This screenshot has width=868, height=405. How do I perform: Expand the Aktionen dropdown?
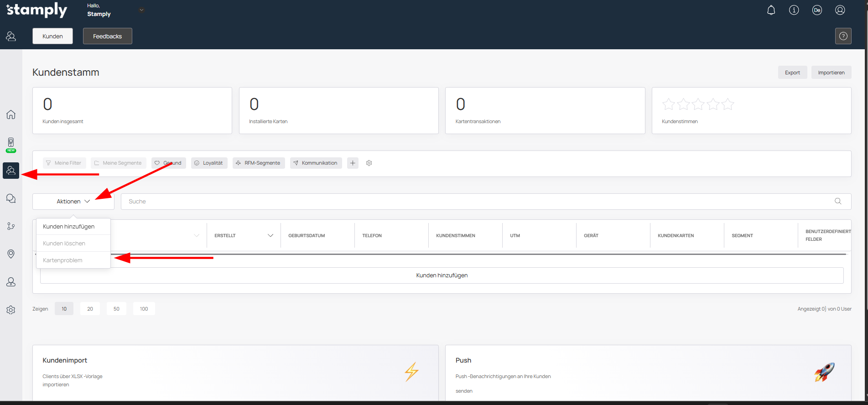pyautogui.click(x=73, y=202)
